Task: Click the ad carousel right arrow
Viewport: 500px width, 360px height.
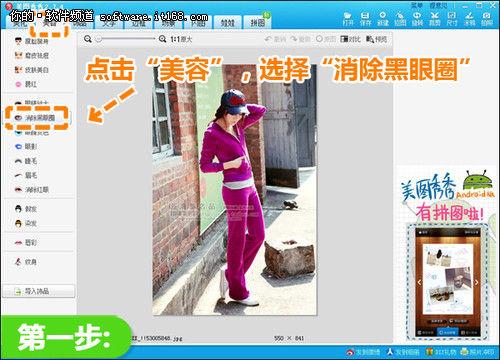Action: pyautogui.click(x=477, y=282)
